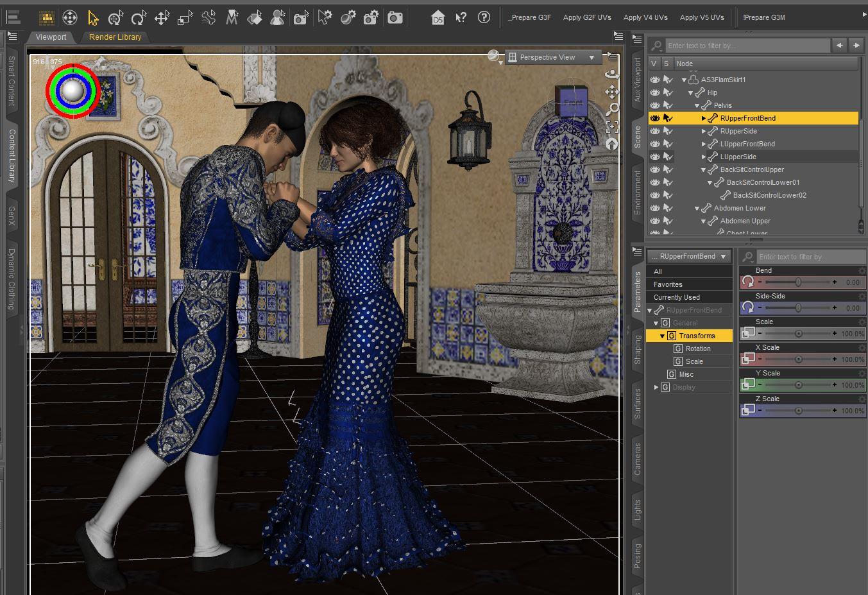868x595 pixels.
Task: Toggle selectability of the Hip bone
Action: click(x=668, y=92)
